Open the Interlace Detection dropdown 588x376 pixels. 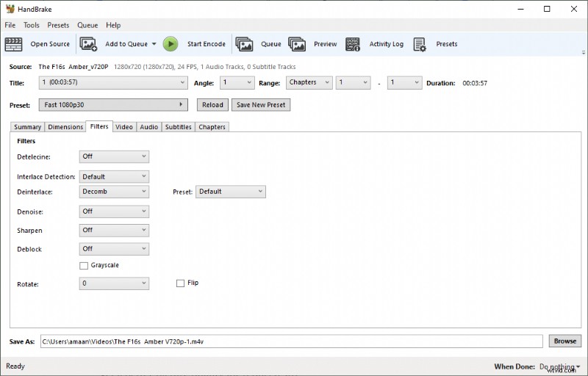tap(114, 176)
